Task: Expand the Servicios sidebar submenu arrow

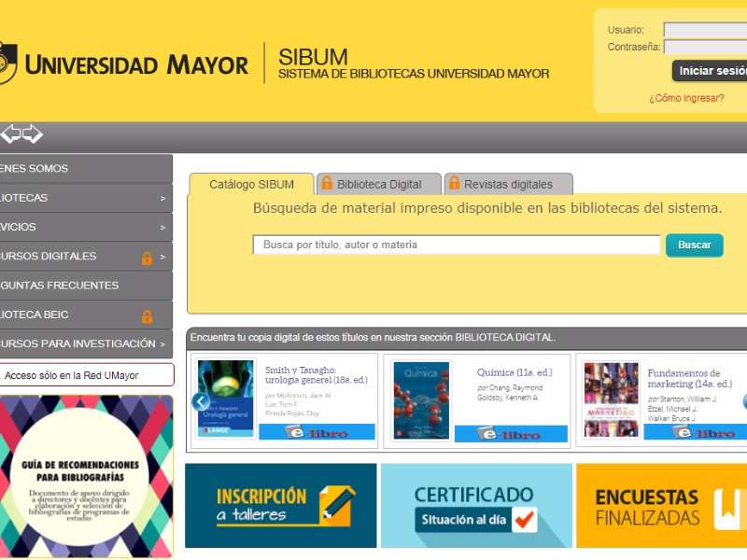Action: click(162, 228)
